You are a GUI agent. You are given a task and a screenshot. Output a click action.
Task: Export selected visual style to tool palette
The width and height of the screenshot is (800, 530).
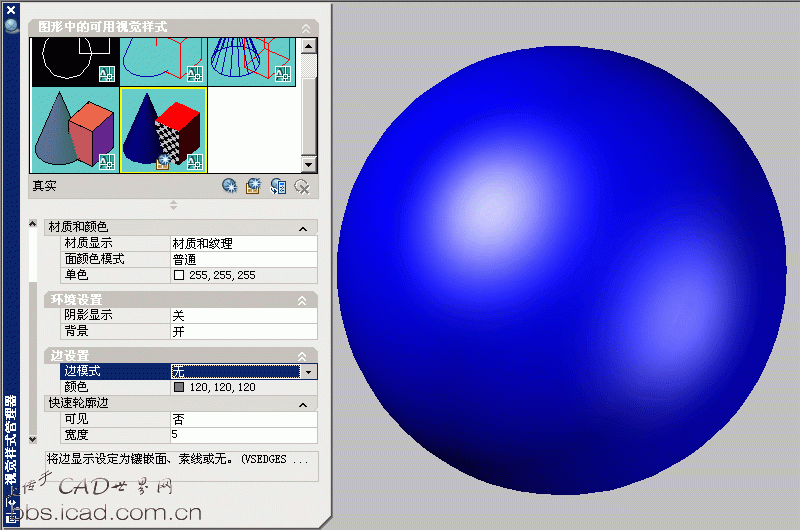279,186
